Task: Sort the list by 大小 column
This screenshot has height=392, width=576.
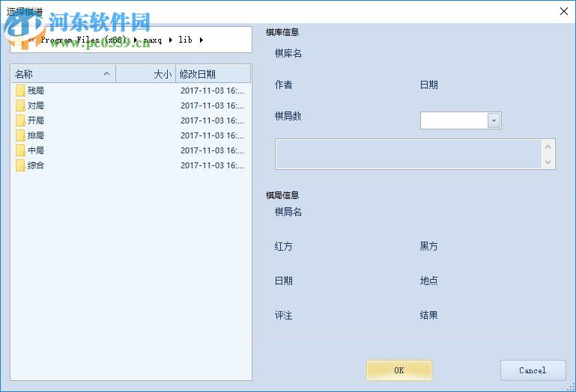Action: (x=146, y=74)
